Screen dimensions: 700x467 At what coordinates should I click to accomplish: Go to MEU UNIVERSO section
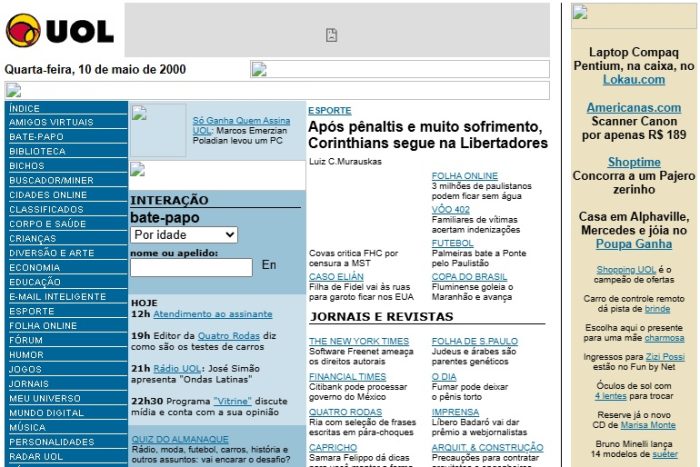point(45,398)
